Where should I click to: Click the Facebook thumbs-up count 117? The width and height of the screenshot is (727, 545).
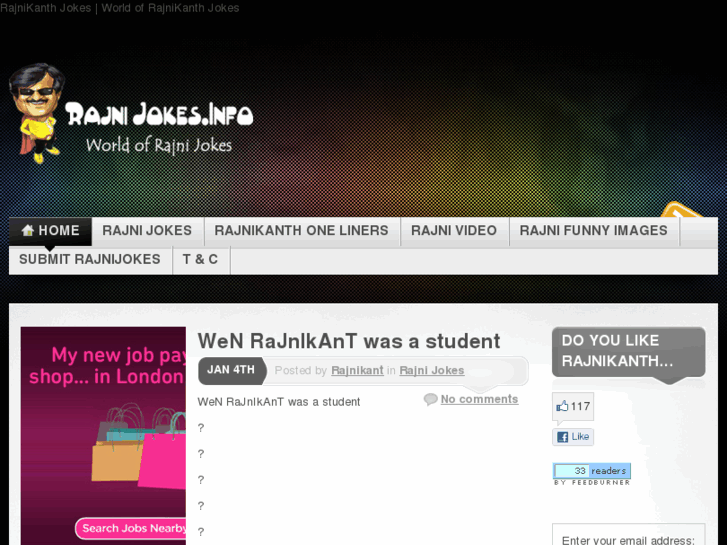[x=573, y=406]
